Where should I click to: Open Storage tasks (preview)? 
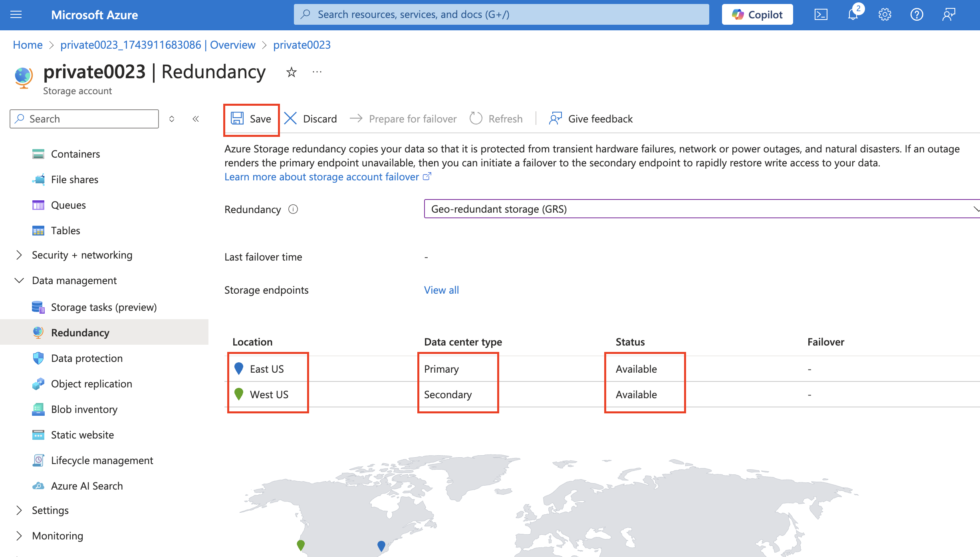coord(104,307)
